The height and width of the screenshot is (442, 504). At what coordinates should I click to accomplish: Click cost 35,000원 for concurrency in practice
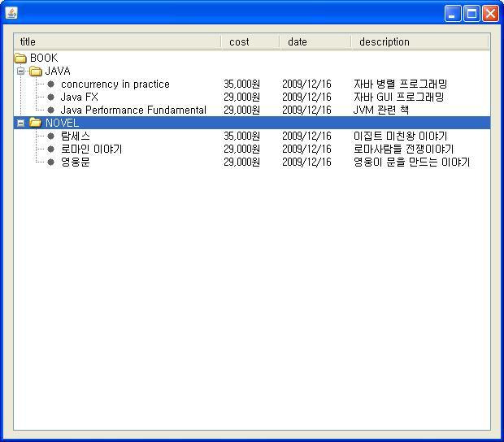242,84
